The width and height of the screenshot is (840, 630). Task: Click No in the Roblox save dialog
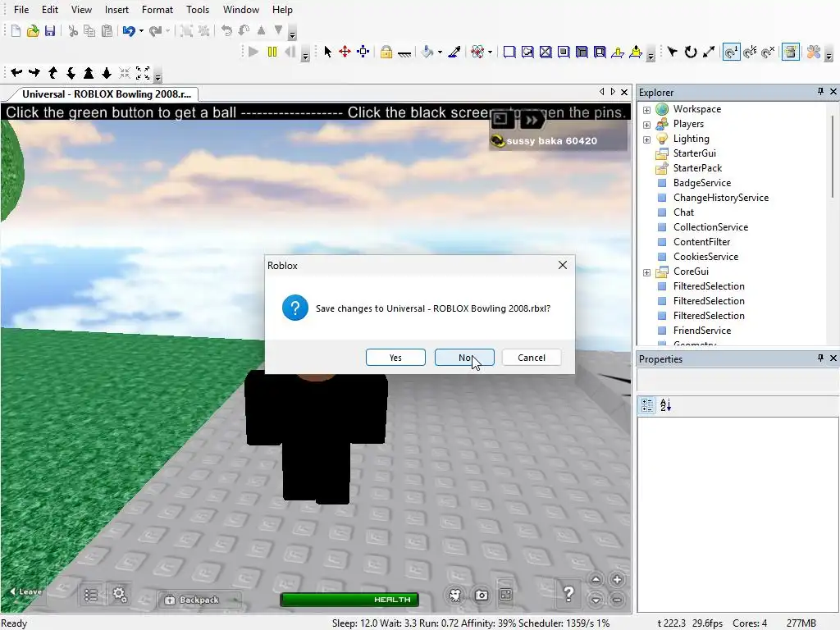click(464, 358)
